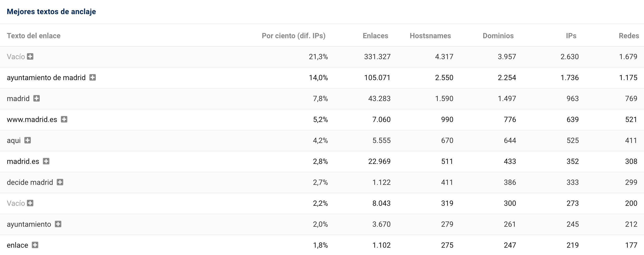644x255 pixels.
Task: Click the 'www.madrid.es' anchor text
Action: tap(32, 119)
